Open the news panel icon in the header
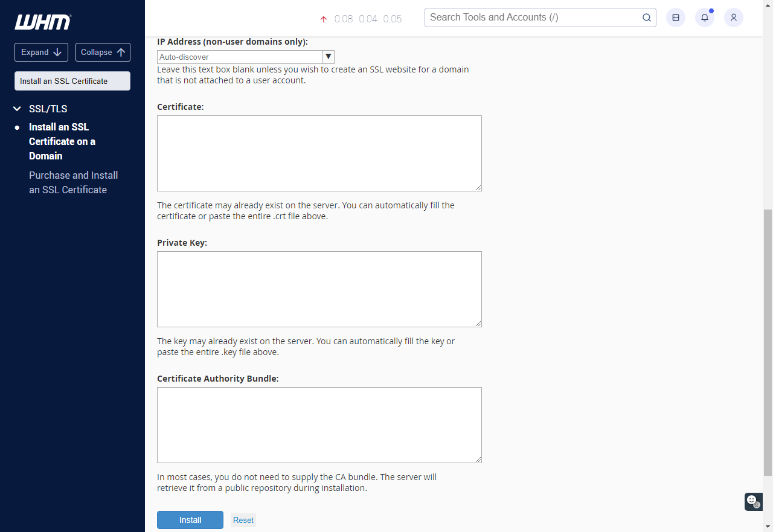 pos(675,18)
